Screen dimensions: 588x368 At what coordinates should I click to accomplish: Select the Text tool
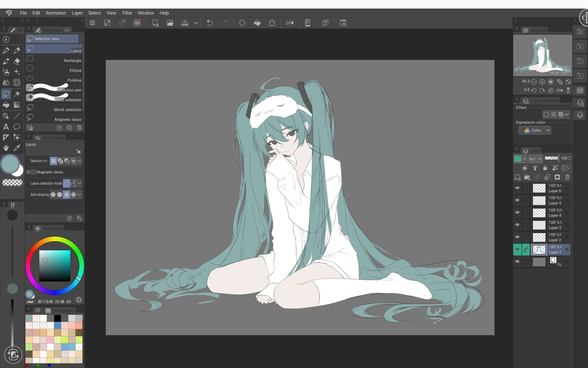click(6, 126)
